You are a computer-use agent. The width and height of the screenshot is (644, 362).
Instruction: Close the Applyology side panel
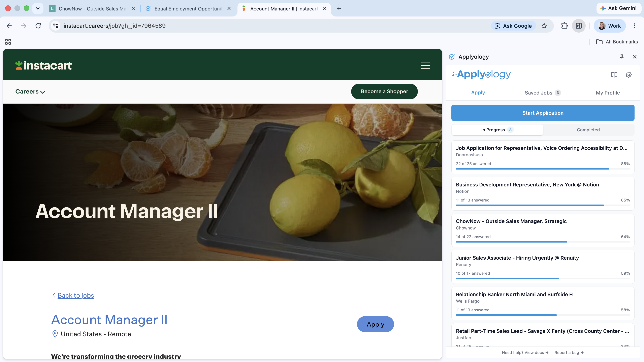pyautogui.click(x=635, y=57)
